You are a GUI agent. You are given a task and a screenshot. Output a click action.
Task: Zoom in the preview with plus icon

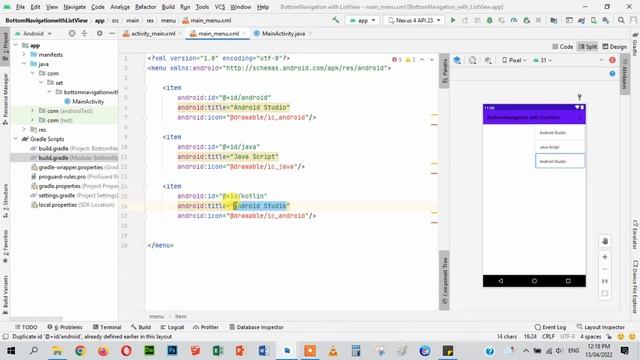pos(605,257)
